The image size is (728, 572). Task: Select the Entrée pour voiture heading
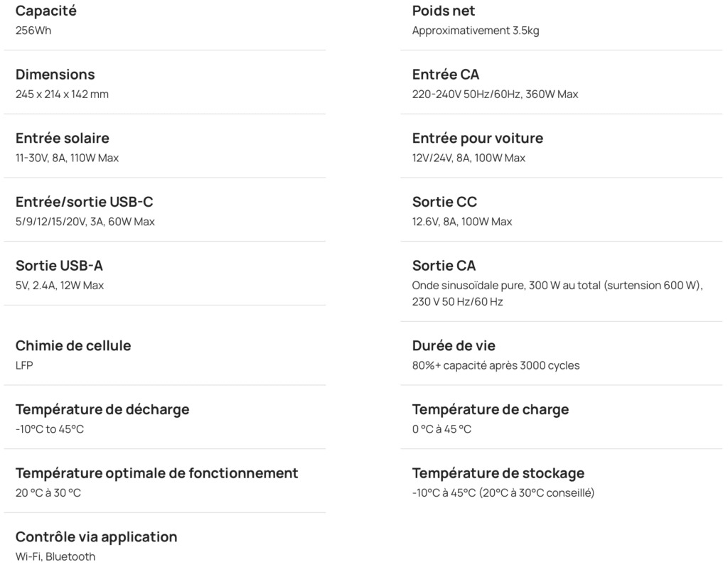tap(477, 138)
